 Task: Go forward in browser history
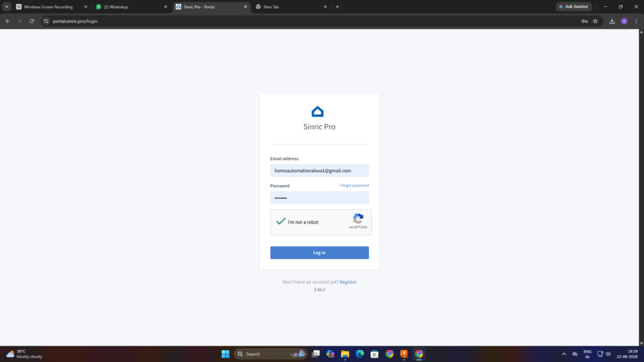click(x=19, y=21)
